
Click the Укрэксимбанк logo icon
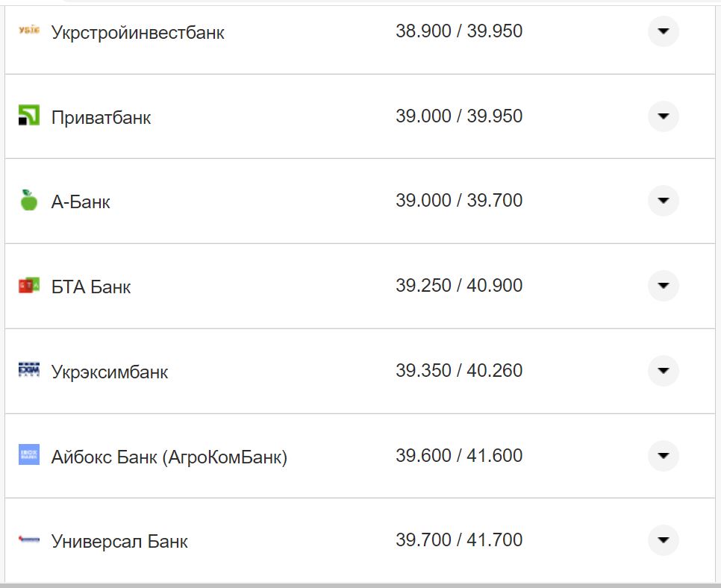click(28, 370)
